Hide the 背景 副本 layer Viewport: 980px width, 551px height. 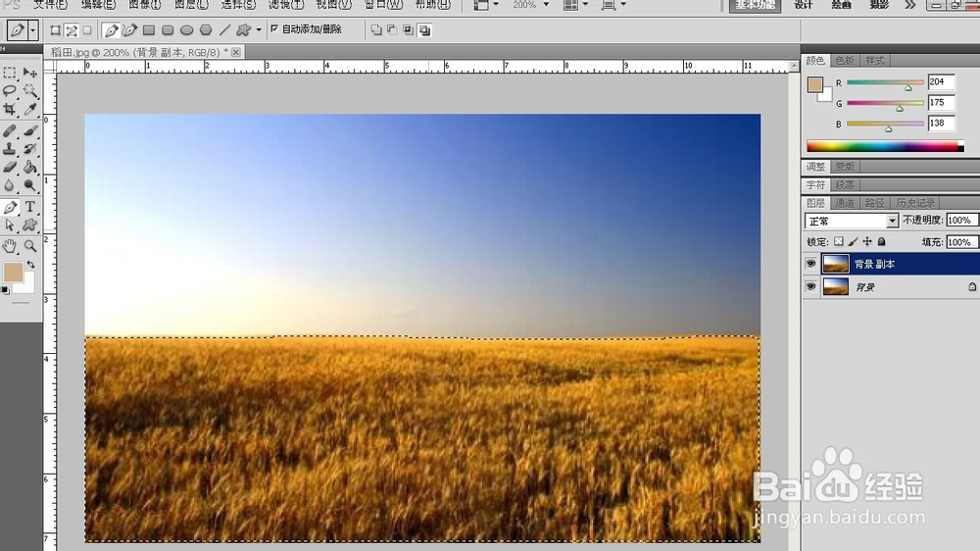click(x=810, y=264)
